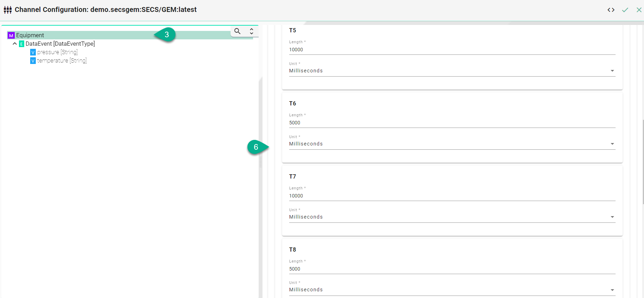Image resolution: width=644 pixels, height=298 pixels.
Task: Select the pressure [String] variable
Action: coord(57,52)
